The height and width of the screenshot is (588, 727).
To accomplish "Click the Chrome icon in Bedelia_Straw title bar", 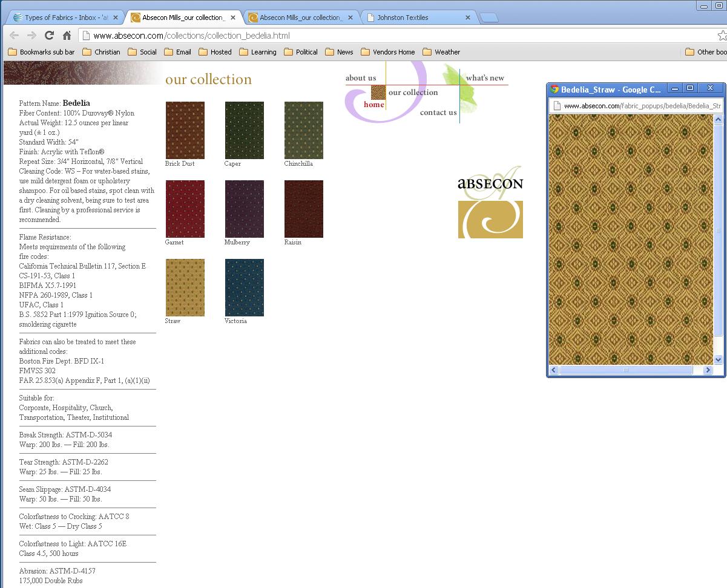I will (554, 90).
